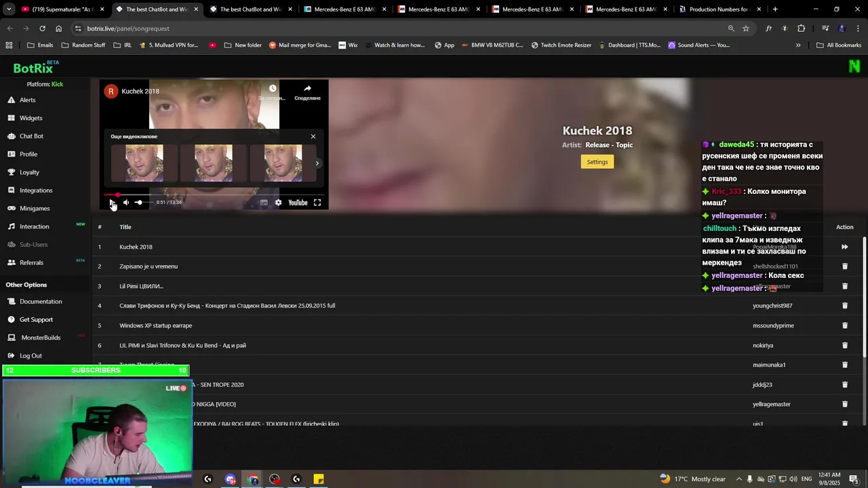
Task: Click the first suggested video thumbnail
Action: pyautogui.click(x=144, y=163)
